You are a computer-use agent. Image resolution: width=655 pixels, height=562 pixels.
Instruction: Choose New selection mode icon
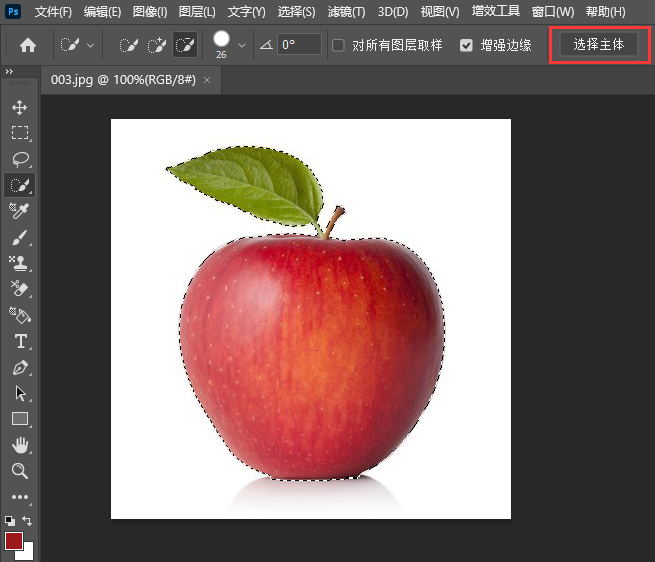click(129, 45)
